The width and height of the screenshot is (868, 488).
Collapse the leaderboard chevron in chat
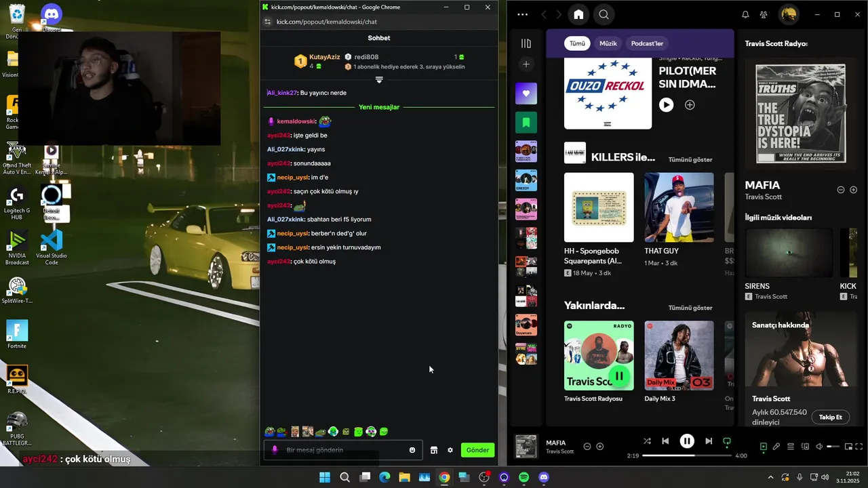(379, 80)
